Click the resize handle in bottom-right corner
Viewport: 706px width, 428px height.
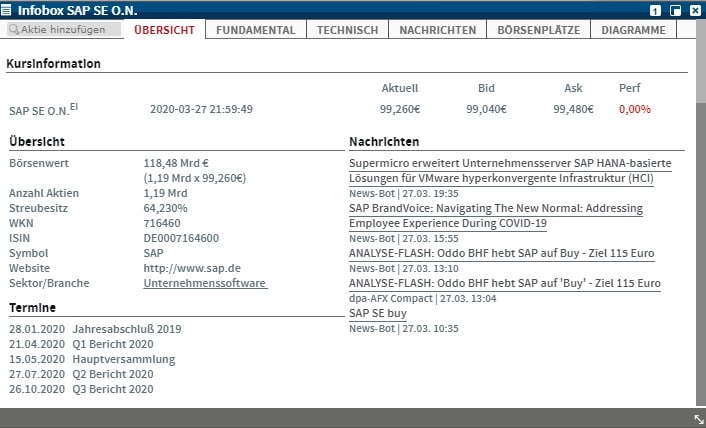click(698, 419)
